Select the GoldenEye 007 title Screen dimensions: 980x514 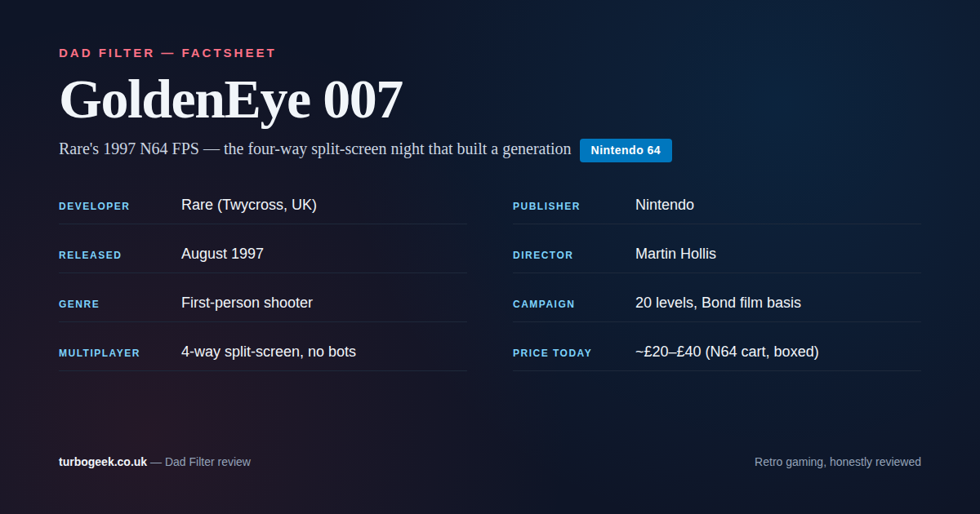(230, 100)
